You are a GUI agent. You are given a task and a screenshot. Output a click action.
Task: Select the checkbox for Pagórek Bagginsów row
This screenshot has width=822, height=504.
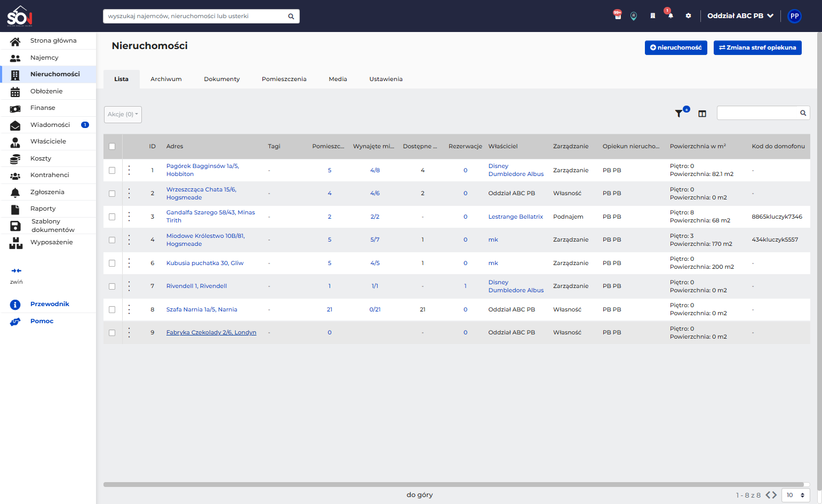tap(112, 170)
